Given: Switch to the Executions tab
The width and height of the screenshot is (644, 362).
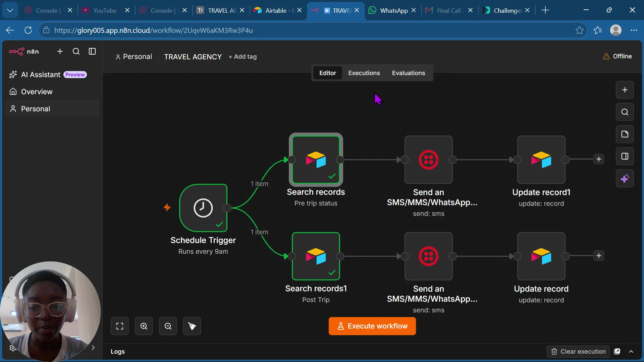Looking at the screenshot, I should point(364,73).
